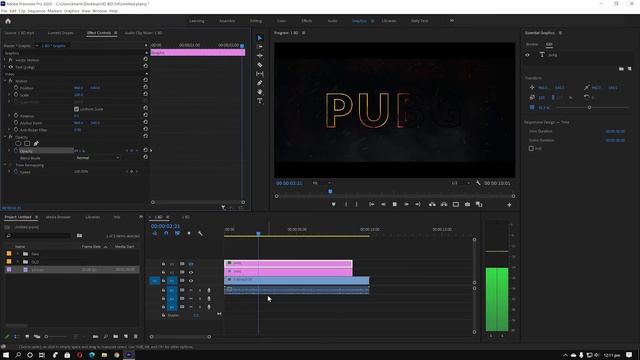Click the timeline display settings wrench
This screenshot has height=360, width=640.
[200, 233]
